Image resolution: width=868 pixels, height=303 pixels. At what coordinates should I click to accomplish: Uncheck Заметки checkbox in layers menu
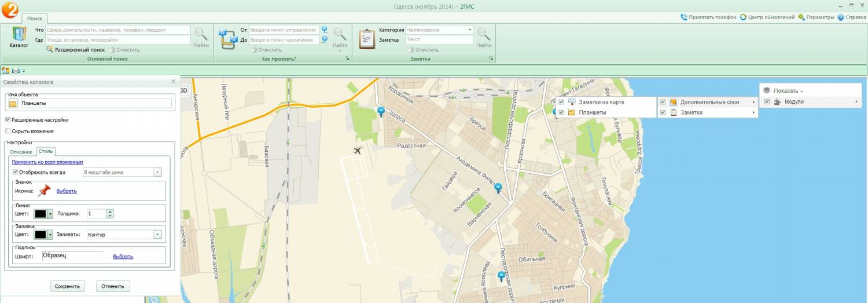tap(663, 112)
